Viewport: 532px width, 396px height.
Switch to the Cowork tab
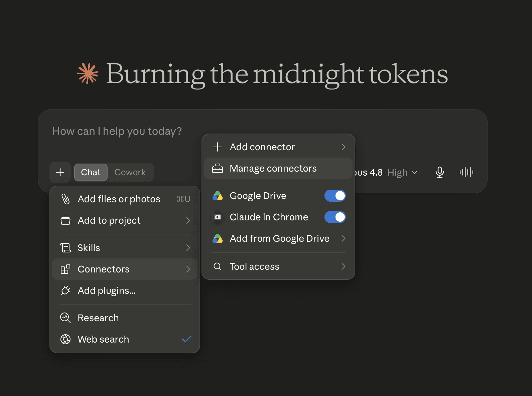click(x=130, y=172)
